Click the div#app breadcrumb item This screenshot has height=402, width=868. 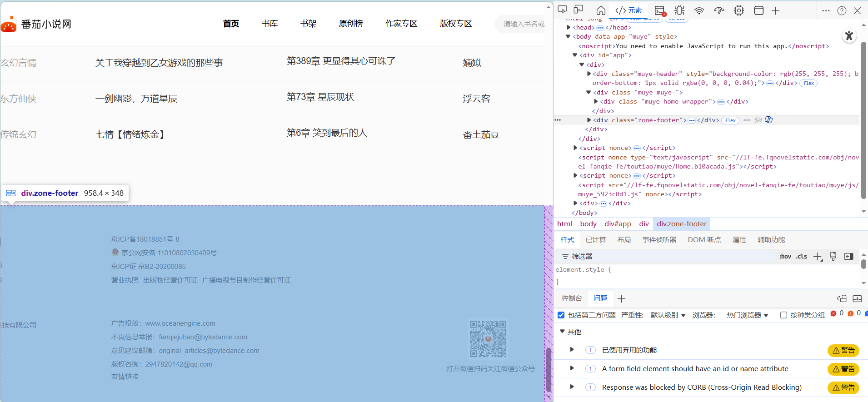618,223
